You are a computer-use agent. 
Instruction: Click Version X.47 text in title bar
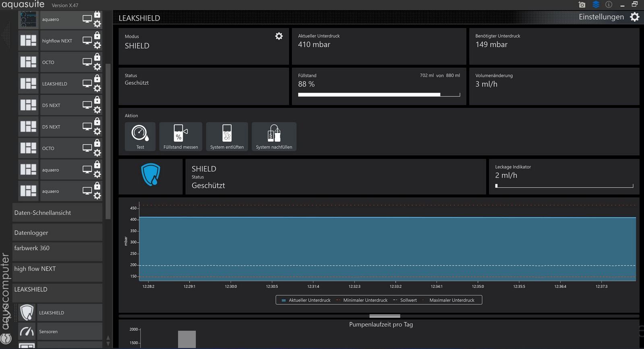coord(65,5)
